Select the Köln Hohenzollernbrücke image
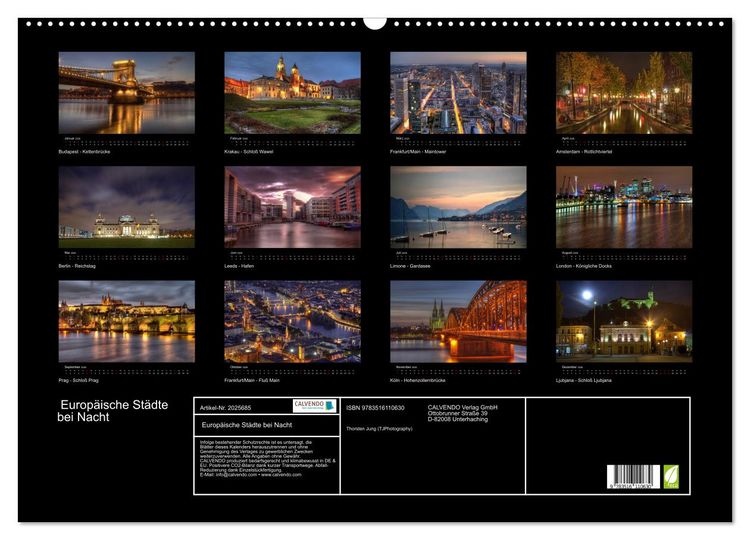The width and height of the screenshot is (750, 540). [x=458, y=321]
